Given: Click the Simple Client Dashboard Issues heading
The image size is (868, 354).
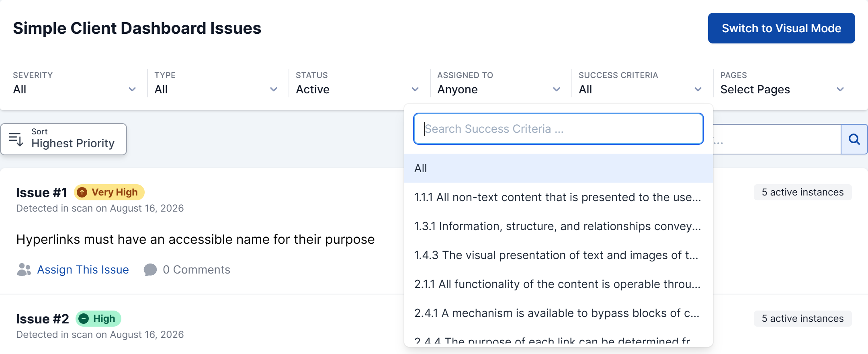Looking at the screenshot, I should click(x=137, y=28).
